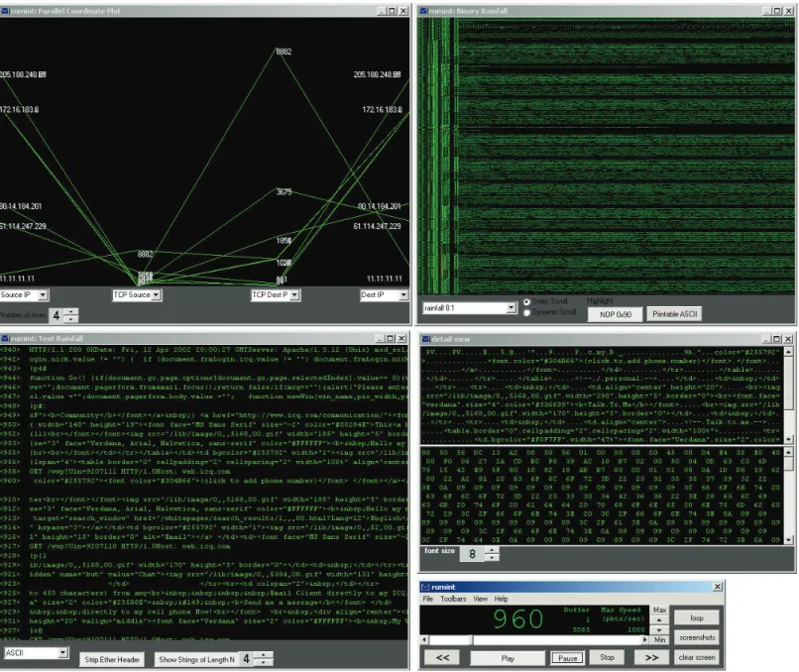This screenshot has height=672, width=799.
Task: Click the loop button
Action: [696, 617]
